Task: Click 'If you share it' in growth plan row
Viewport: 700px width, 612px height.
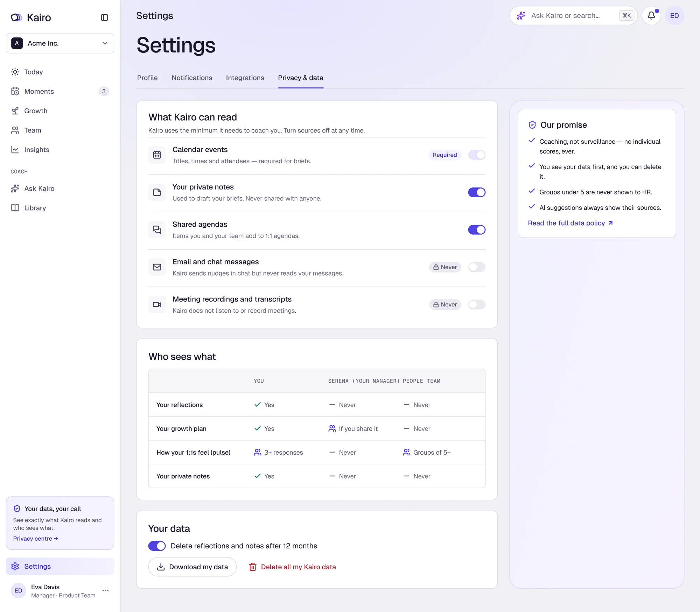Action: [353, 429]
